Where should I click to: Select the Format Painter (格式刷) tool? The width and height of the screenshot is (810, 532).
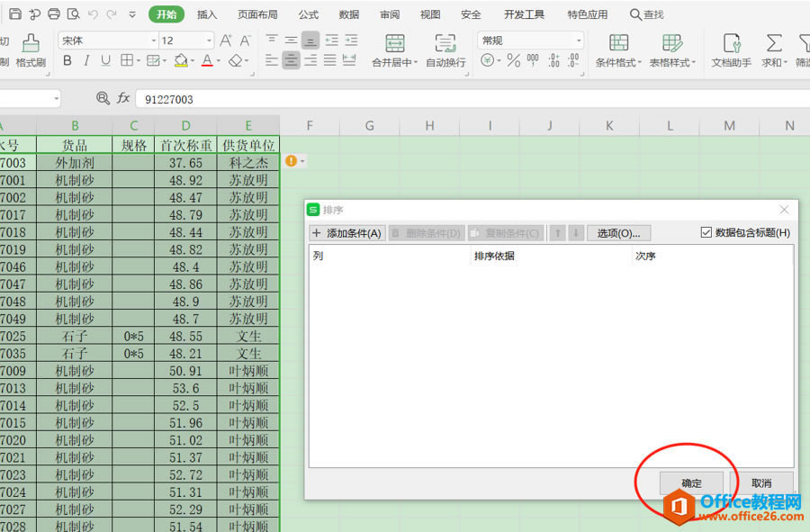coord(31,50)
